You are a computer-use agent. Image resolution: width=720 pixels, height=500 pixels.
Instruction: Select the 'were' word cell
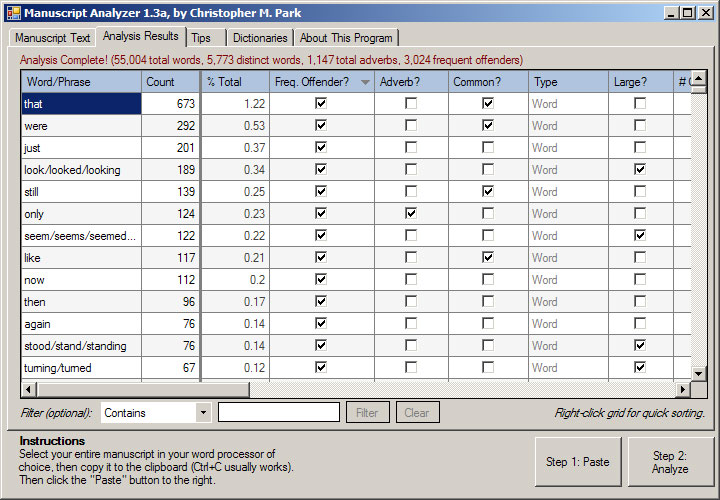click(81, 126)
